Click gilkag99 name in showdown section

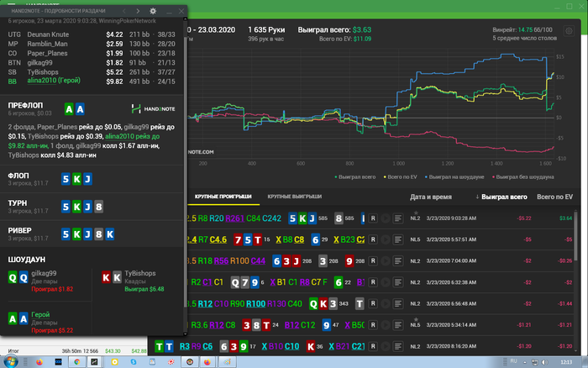pyautogui.click(x=44, y=273)
